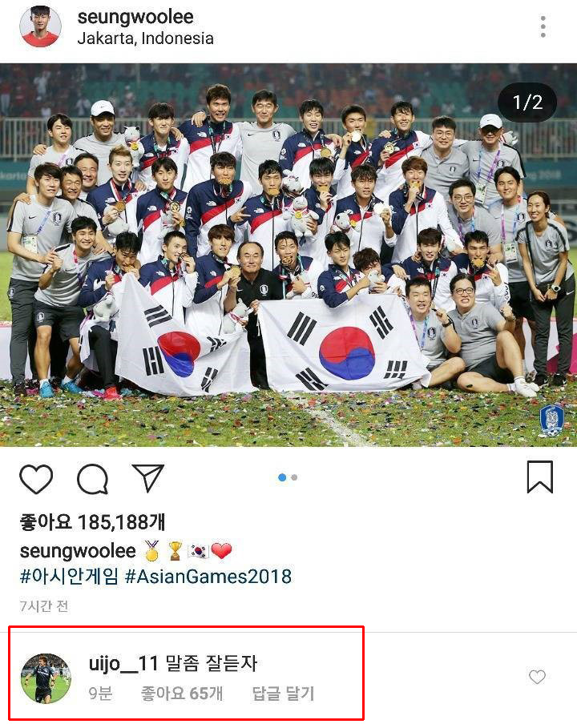Open the Jakarta, Indonesia location link
This screenshot has width=577, height=728.
145,38
